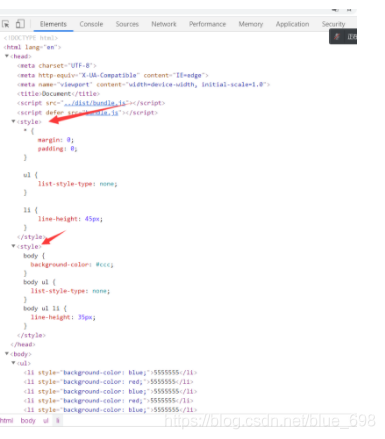385x439 pixels.
Task: Select the html lang="en" line
Action: click(32, 47)
